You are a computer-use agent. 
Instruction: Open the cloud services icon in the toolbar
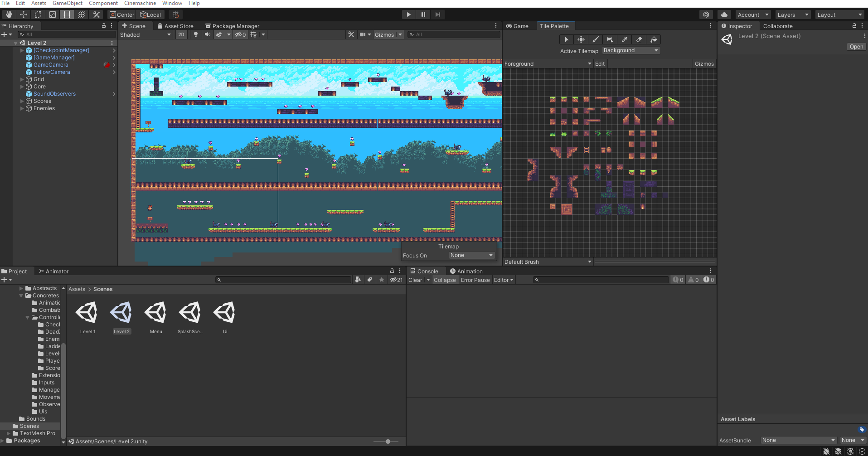724,15
